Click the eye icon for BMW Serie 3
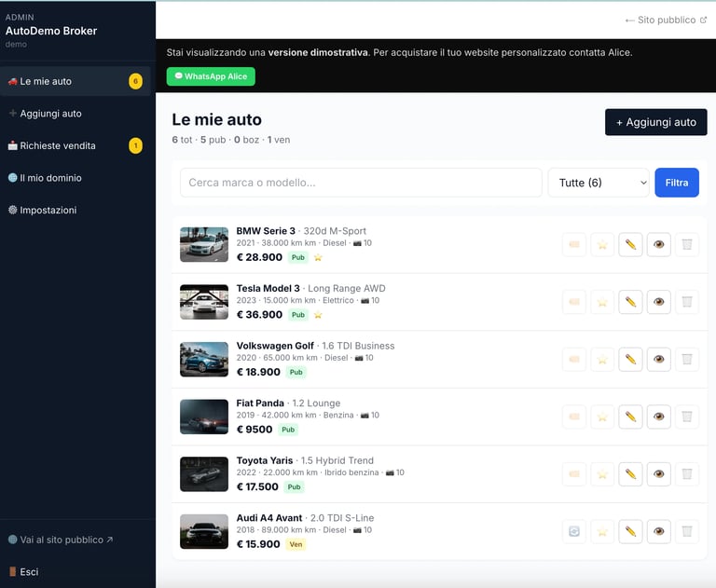Viewport: 716px width, 588px height. pos(658,245)
